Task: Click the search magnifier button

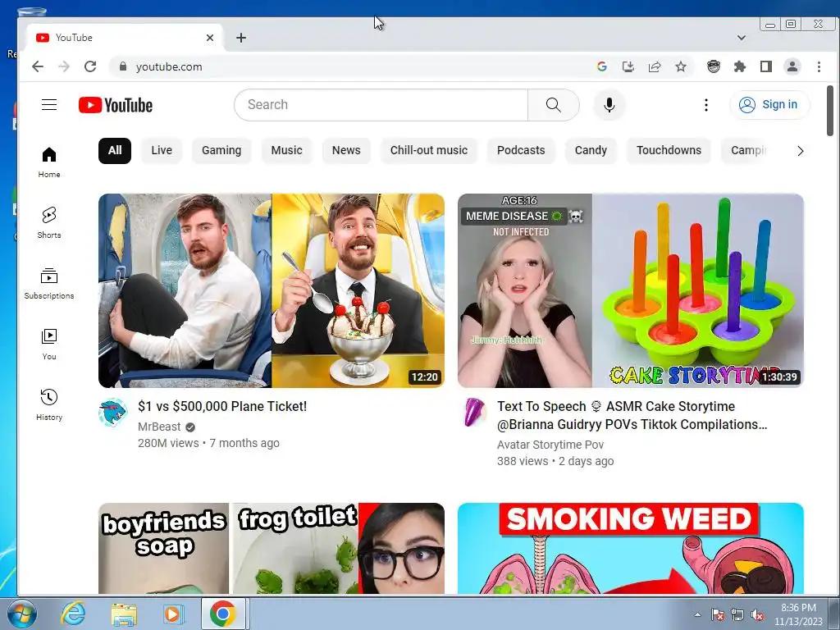Action: pyautogui.click(x=554, y=105)
